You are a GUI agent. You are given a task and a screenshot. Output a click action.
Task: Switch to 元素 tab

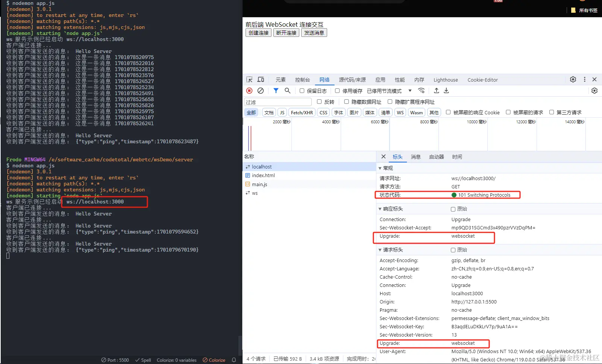click(x=281, y=80)
